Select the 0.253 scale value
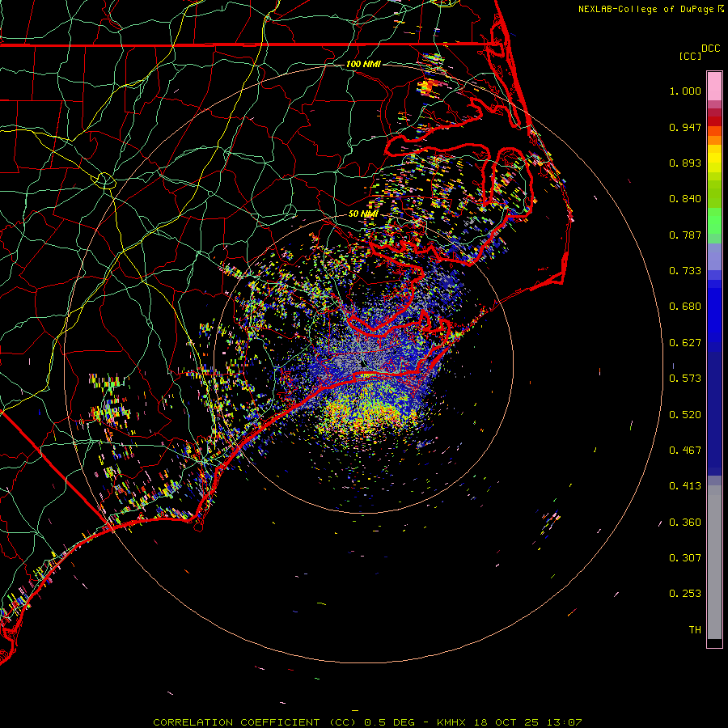The image size is (728, 728). click(x=685, y=594)
